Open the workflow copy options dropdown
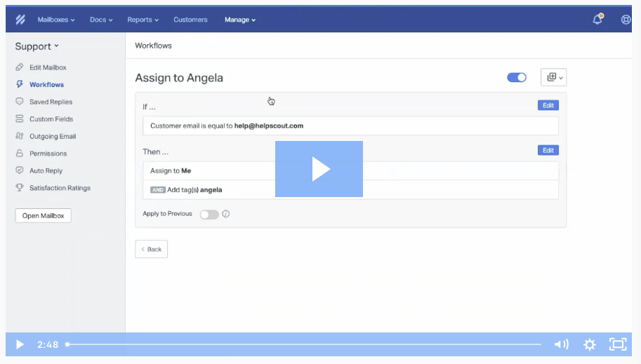This screenshot has height=364, width=641. click(554, 77)
